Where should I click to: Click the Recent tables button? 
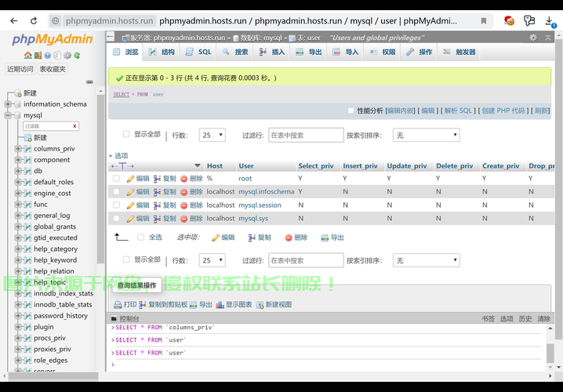(20, 69)
